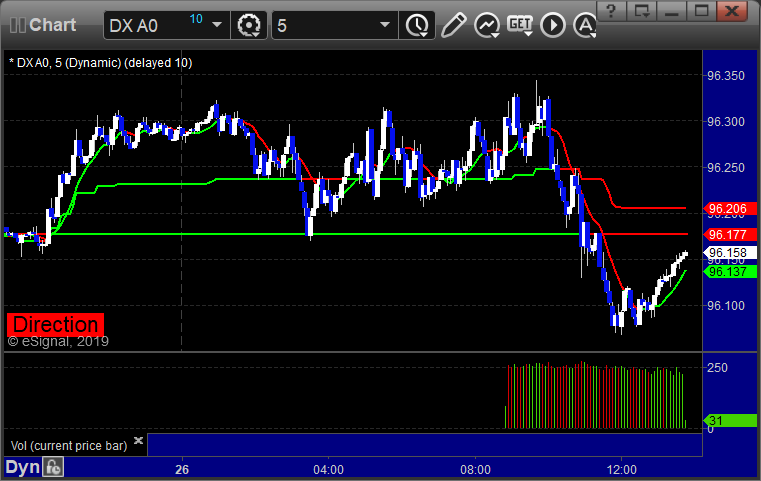Click the 96.250 price axis label
The width and height of the screenshot is (761, 481).
click(726, 167)
